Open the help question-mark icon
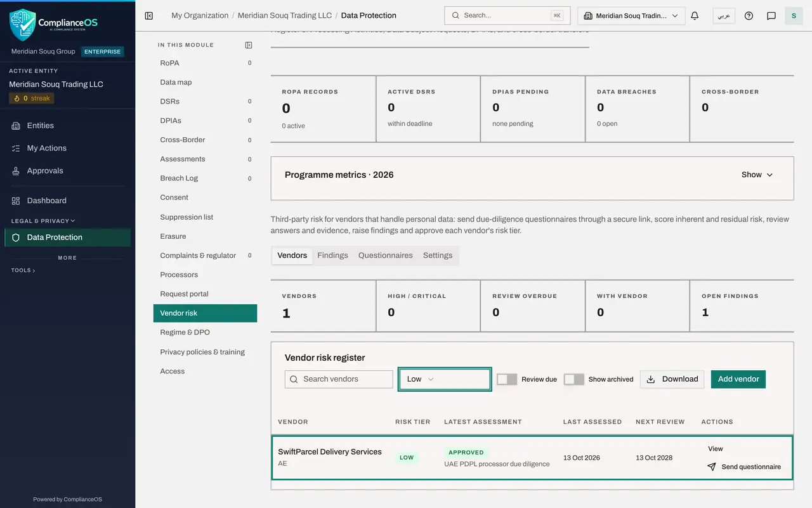Viewport: 812px width, 508px height. pos(749,16)
